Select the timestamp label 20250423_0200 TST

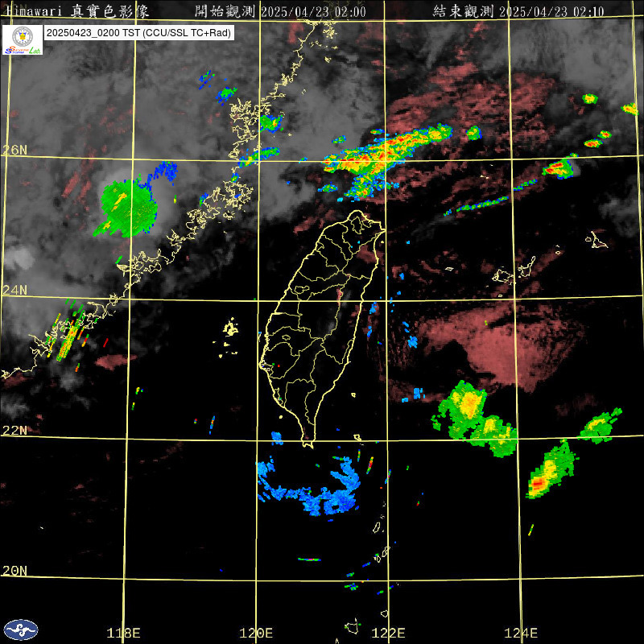[x=138, y=33]
